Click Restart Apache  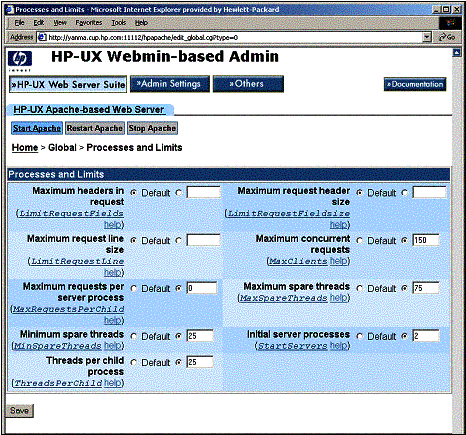(95, 128)
